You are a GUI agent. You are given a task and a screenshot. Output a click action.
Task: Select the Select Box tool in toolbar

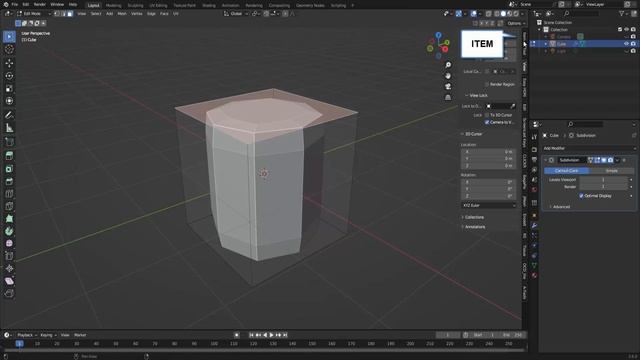(x=9, y=37)
